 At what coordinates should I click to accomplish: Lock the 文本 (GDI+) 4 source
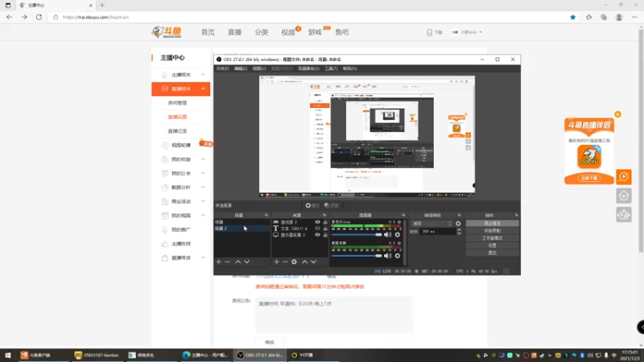point(325,228)
